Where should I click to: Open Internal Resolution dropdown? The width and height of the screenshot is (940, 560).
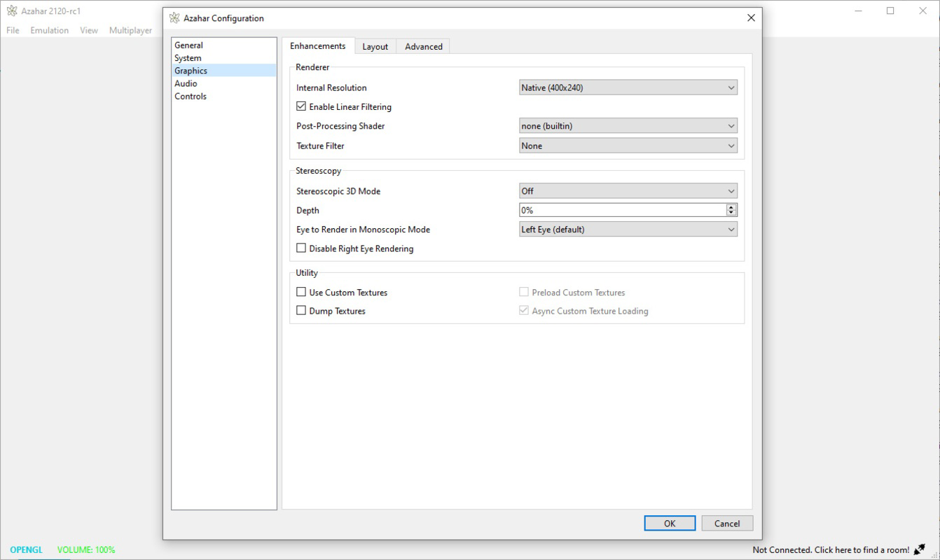click(x=628, y=87)
